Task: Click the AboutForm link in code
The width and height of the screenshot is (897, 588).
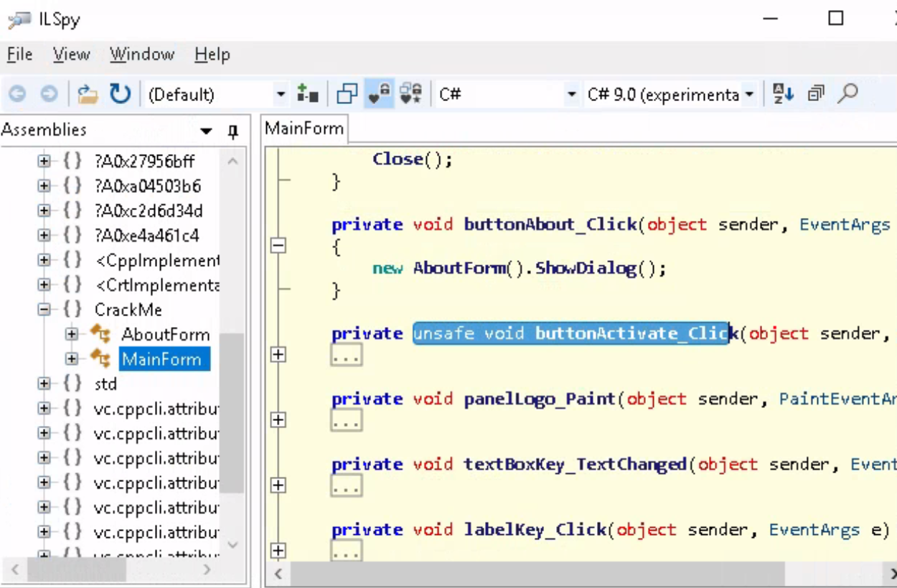Action: point(459,268)
